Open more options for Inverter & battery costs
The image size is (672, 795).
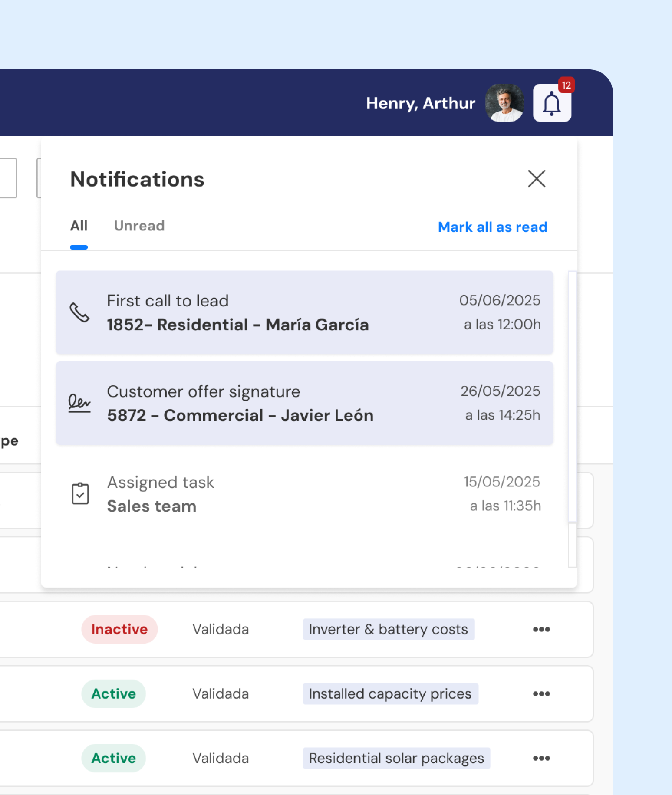click(x=541, y=629)
